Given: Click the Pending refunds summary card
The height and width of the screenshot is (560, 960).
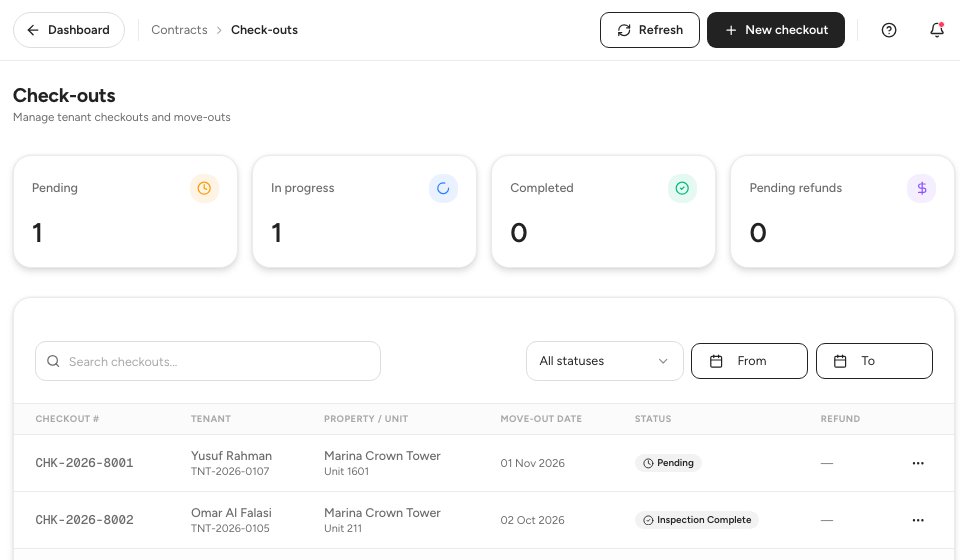Looking at the screenshot, I should (842, 211).
